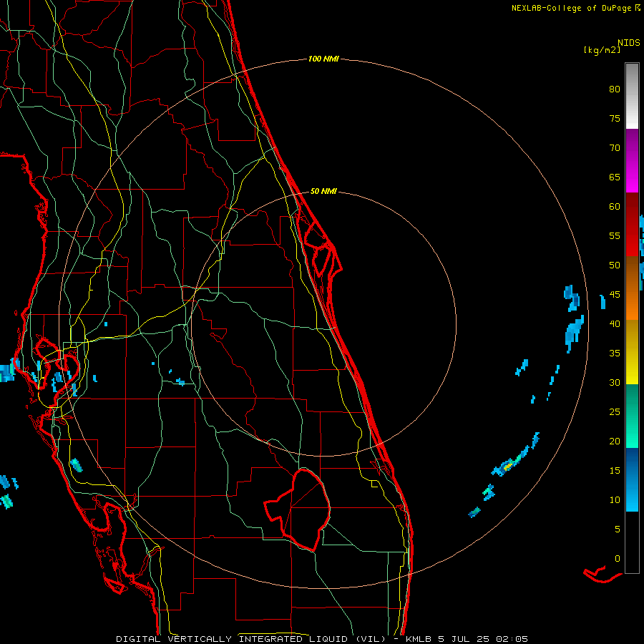Image resolution: width=644 pixels, height=644 pixels.
Task: Pick the green band of the color bar
Action: [632, 416]
